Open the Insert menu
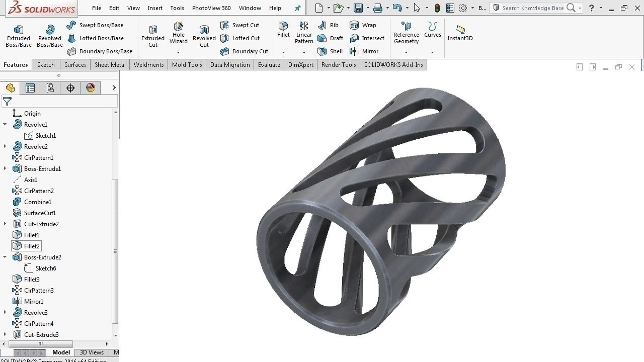The width and height of the screenshot is (644, 362). coord(155,8)
